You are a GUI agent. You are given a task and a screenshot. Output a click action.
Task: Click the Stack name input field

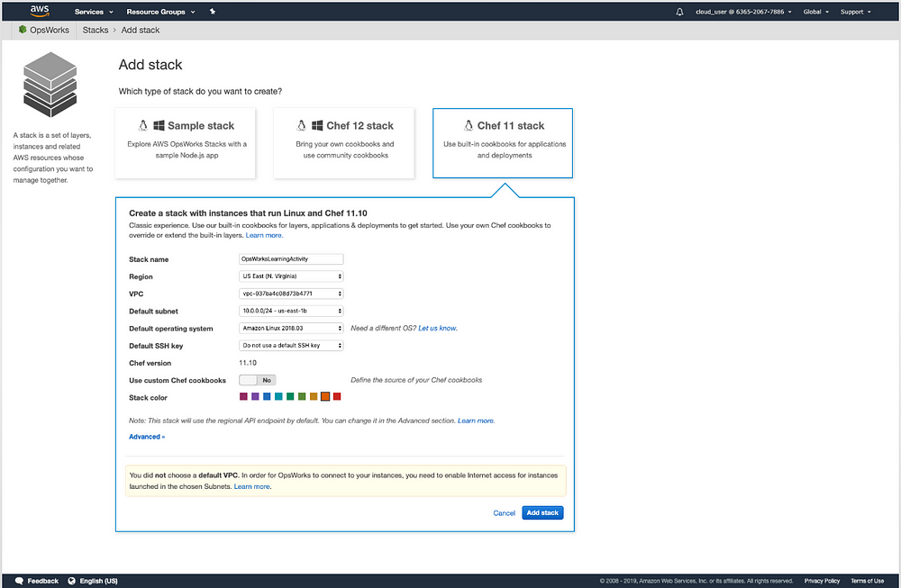pos(291,259)
